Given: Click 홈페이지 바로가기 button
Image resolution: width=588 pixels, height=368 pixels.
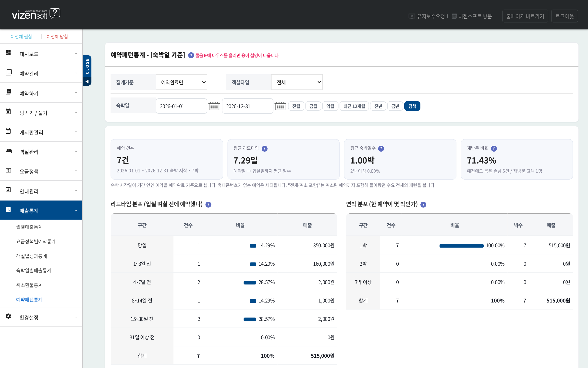Looking at the screenshot, I should click(x=525, y=16).
